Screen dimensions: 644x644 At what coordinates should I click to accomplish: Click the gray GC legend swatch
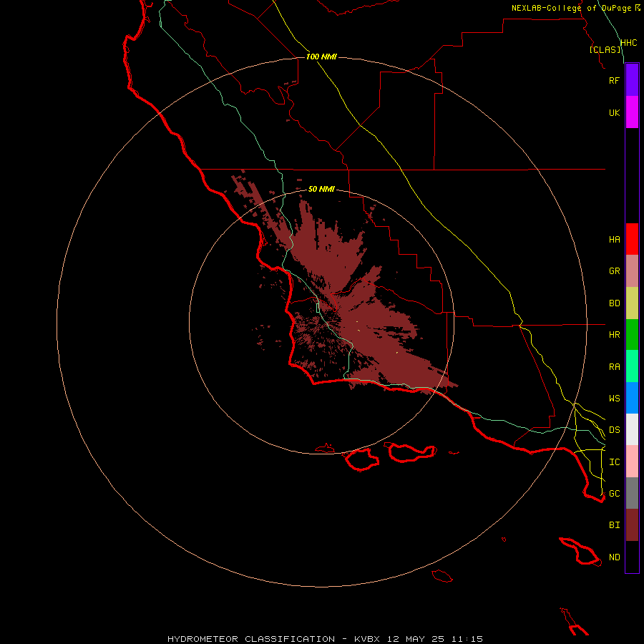pos(632,493)
